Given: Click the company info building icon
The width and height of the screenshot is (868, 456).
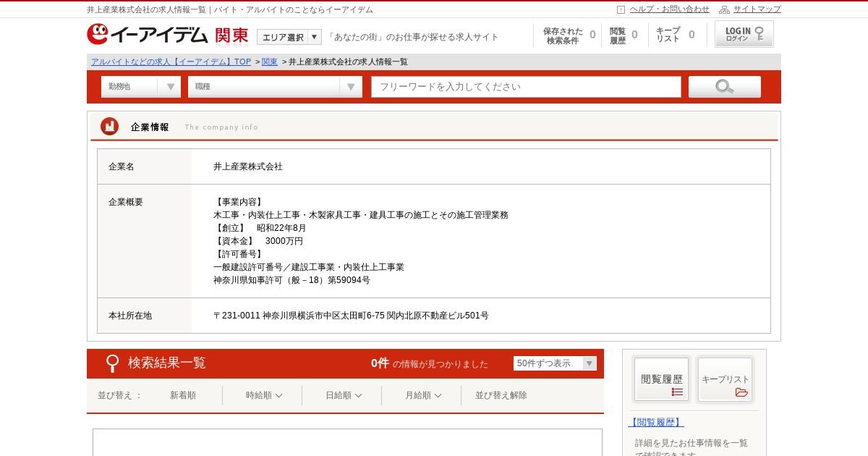Looking at the screenshot, I should coord(109,127).
